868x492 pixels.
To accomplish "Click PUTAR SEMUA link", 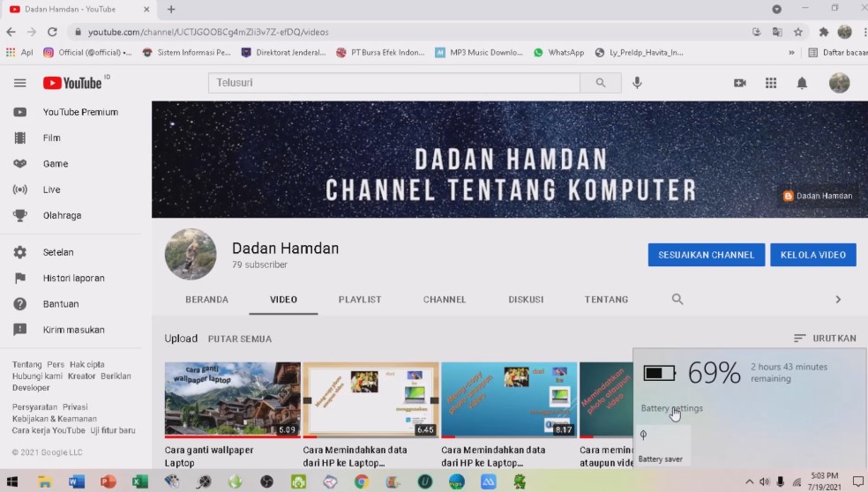I will [x=240, y=339].
